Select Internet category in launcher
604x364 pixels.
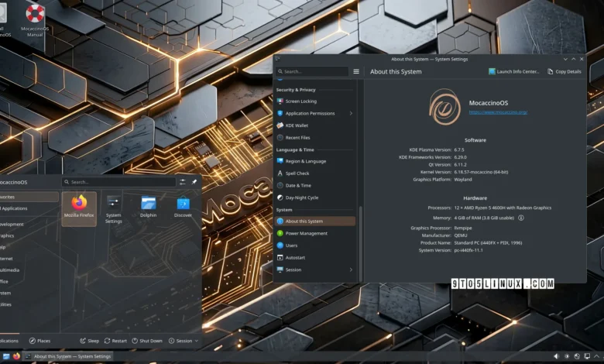coord(29,259)
